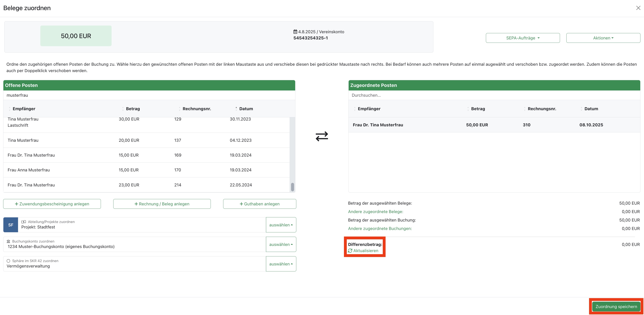This screenshot has height=315, width=644.
Task: Click the bank icon next to Buchungskonto zuordnen
Action: tap(8, 241)
